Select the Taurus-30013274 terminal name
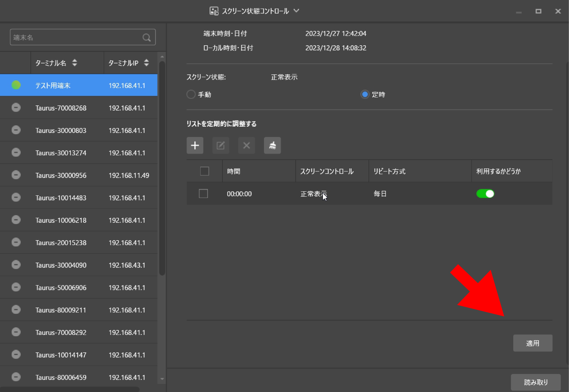The image size is (569, 392). pyautogui.click(x=61, y=153)
